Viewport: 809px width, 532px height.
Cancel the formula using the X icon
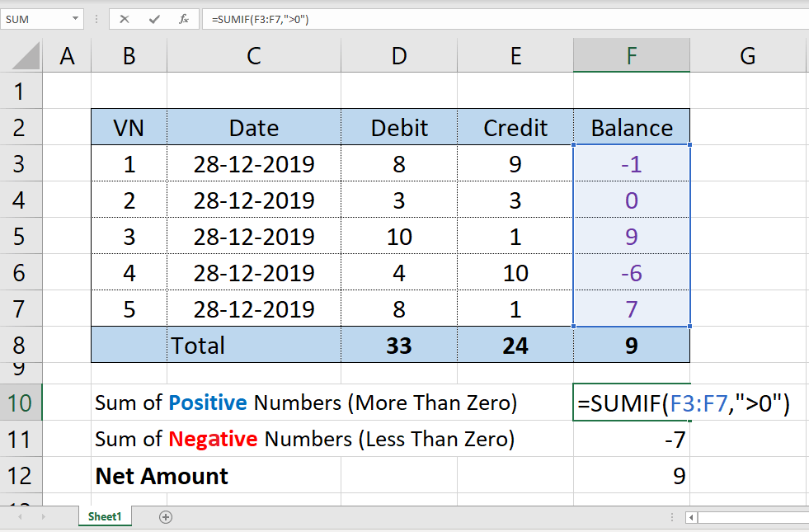pos(125,19)
